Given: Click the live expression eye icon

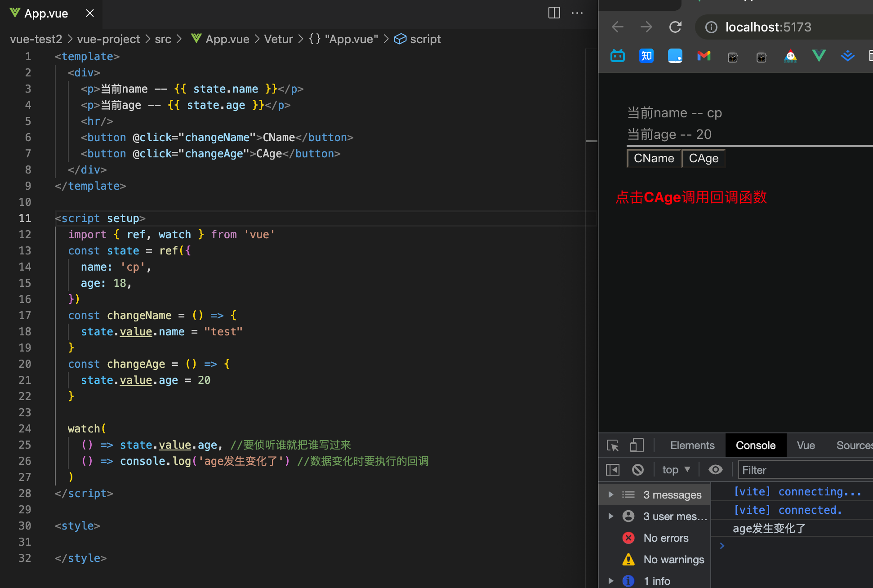Looking at the screenshot, I should point(715,470).
